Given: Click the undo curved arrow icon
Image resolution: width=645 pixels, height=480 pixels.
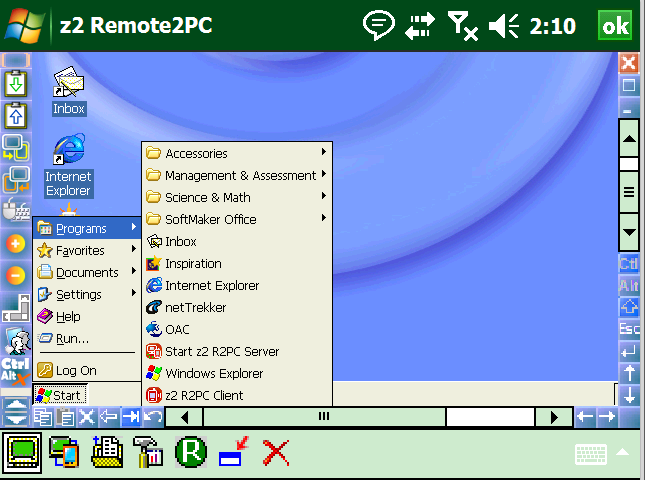Looking at the screenshot, I should coord(153,417).
